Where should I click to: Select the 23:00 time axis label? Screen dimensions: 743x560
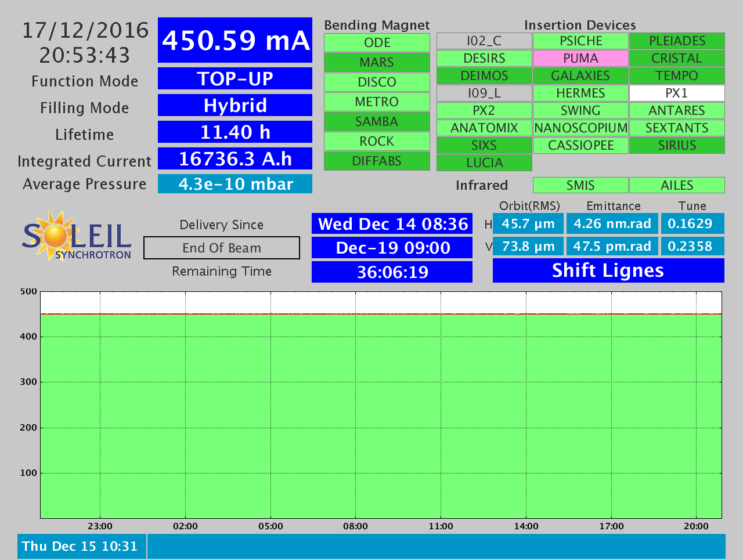100,526
